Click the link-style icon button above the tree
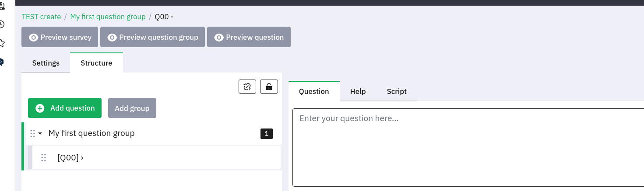 click(x=247, y=87)
